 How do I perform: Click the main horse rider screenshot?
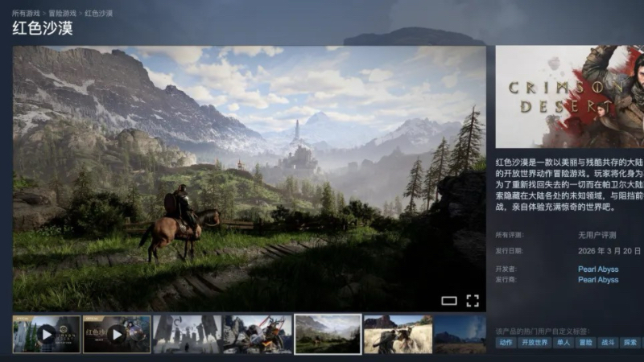250,179
